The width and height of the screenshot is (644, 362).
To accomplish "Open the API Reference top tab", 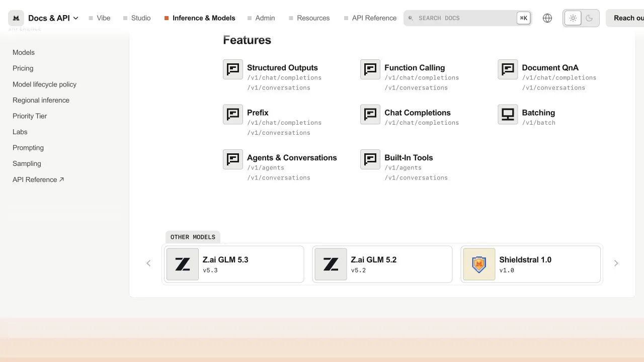I will [x=370, y=18].
